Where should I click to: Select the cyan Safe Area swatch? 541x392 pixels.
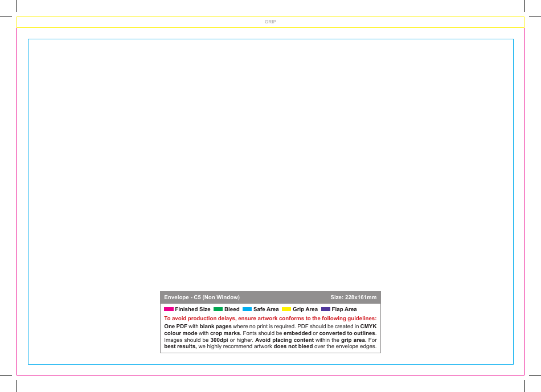(x=247, y=309)
